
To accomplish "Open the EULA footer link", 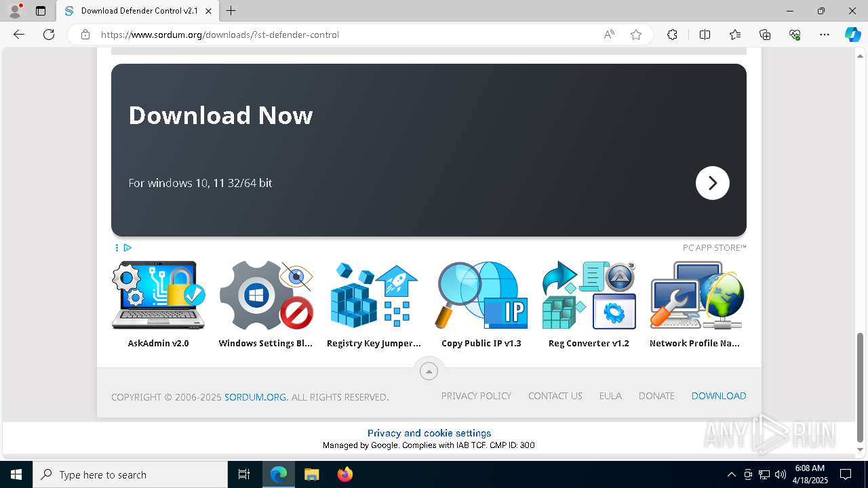I will [610, 396].
